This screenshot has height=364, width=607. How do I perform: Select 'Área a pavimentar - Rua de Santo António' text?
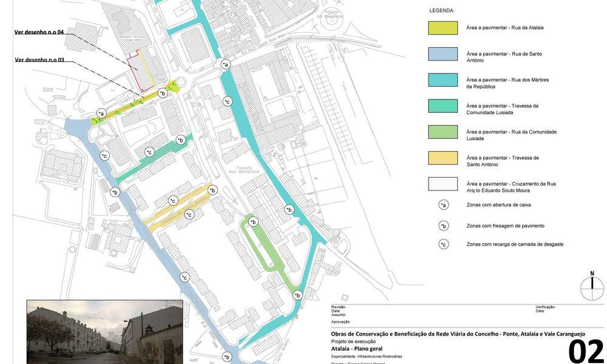coord(504,57)
